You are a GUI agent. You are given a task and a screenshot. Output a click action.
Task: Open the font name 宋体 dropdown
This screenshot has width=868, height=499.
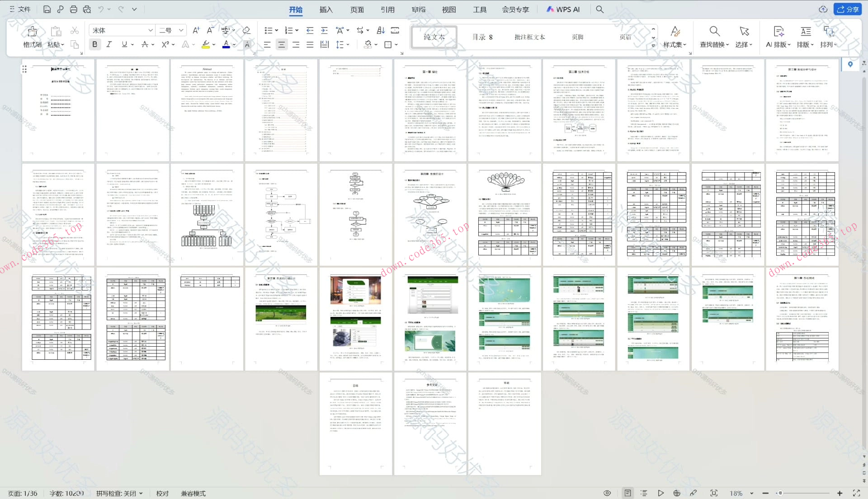point(151,30)
